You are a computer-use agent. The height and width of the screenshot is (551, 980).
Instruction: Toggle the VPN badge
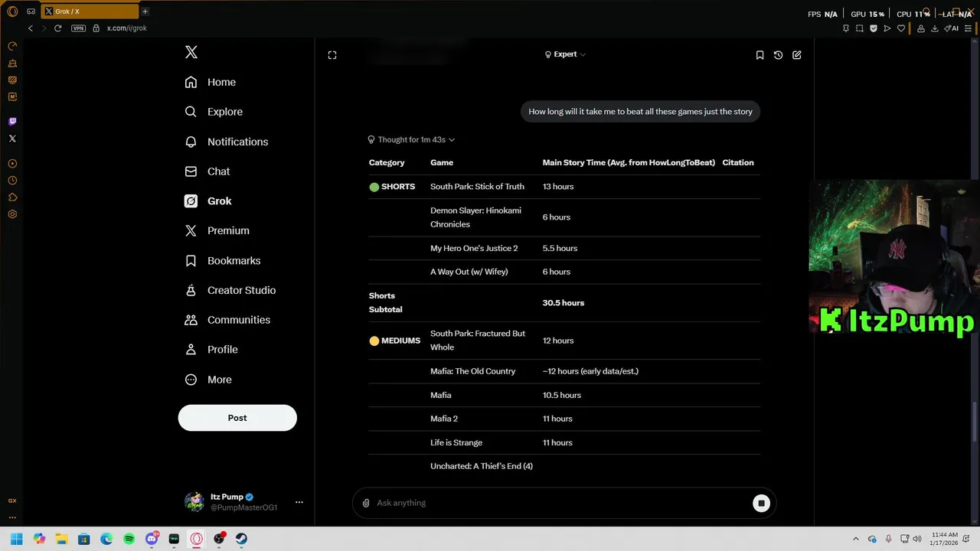click(78, 28)
